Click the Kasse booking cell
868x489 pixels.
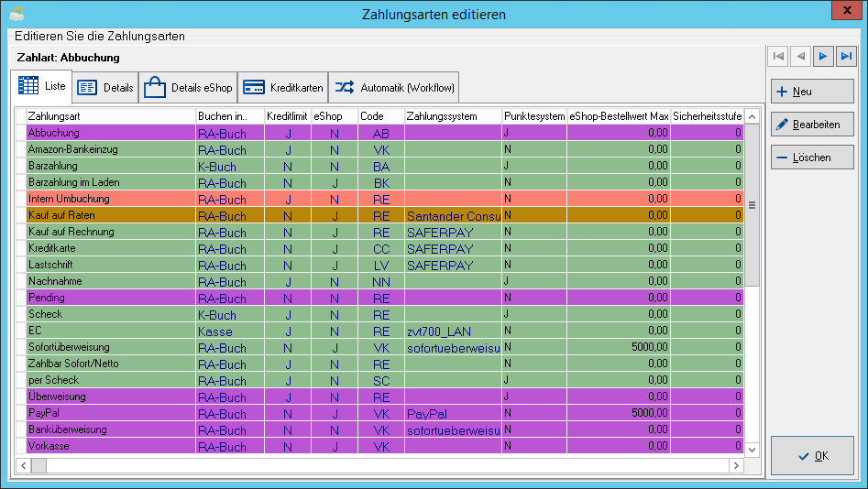(x=230, y=331)
